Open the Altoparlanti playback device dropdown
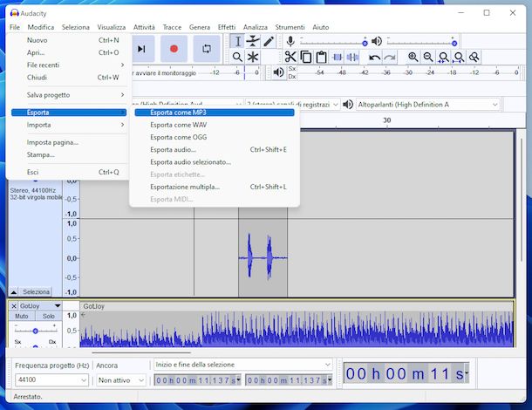 [x=428, y=105]
